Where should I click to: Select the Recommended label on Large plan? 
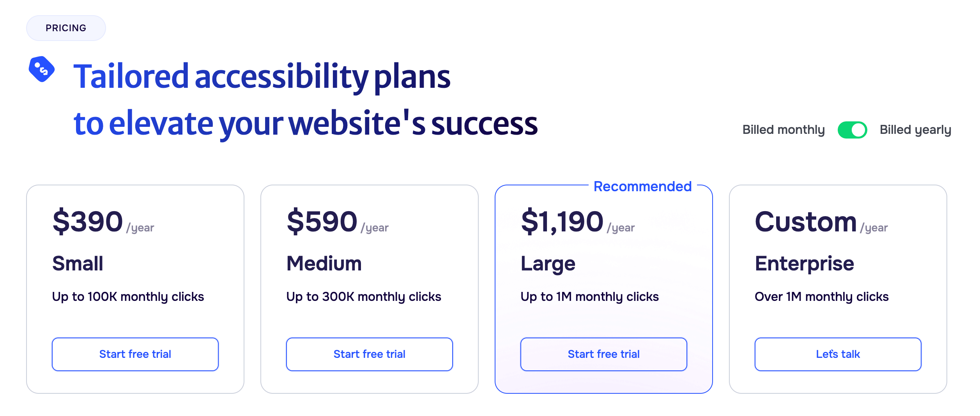coord(642,186)
